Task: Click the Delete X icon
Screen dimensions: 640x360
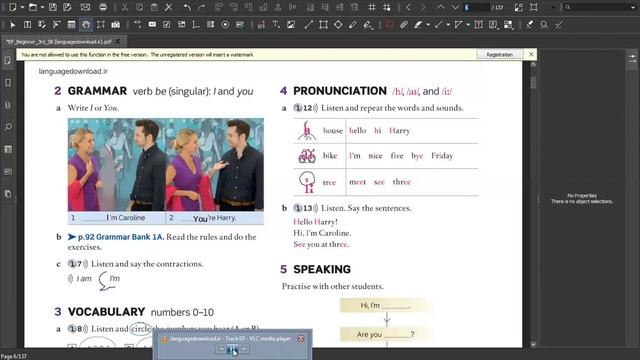Action: point(169,7)
